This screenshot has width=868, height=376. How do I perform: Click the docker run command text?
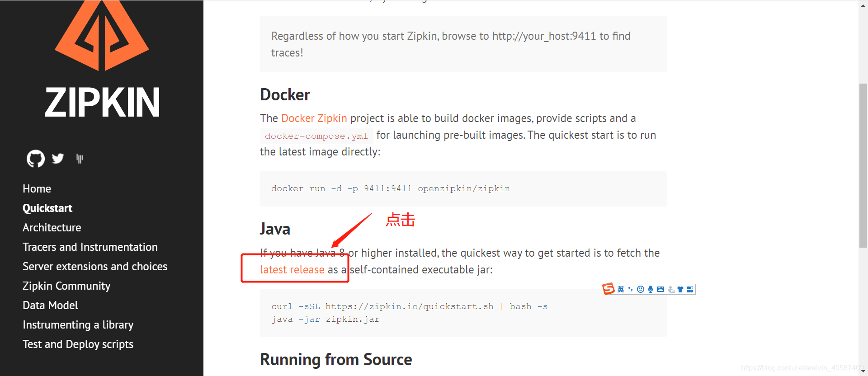tap(391, 188)
